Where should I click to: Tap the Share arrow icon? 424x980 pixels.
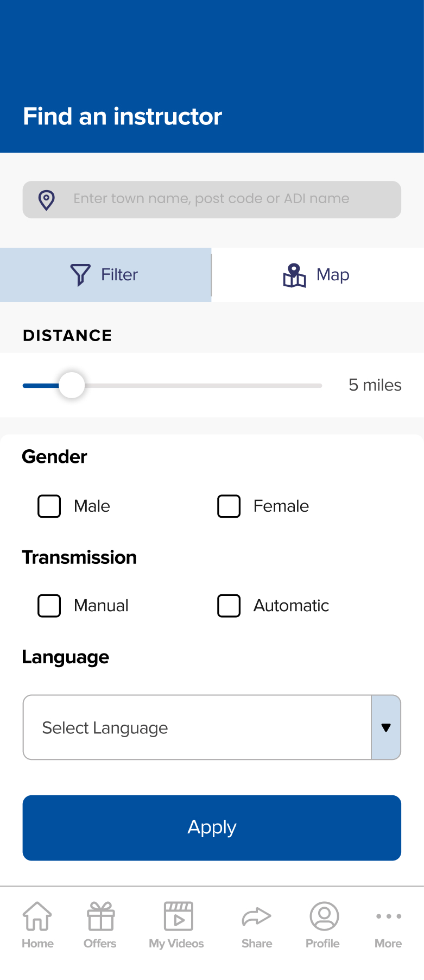coord(256,916)
